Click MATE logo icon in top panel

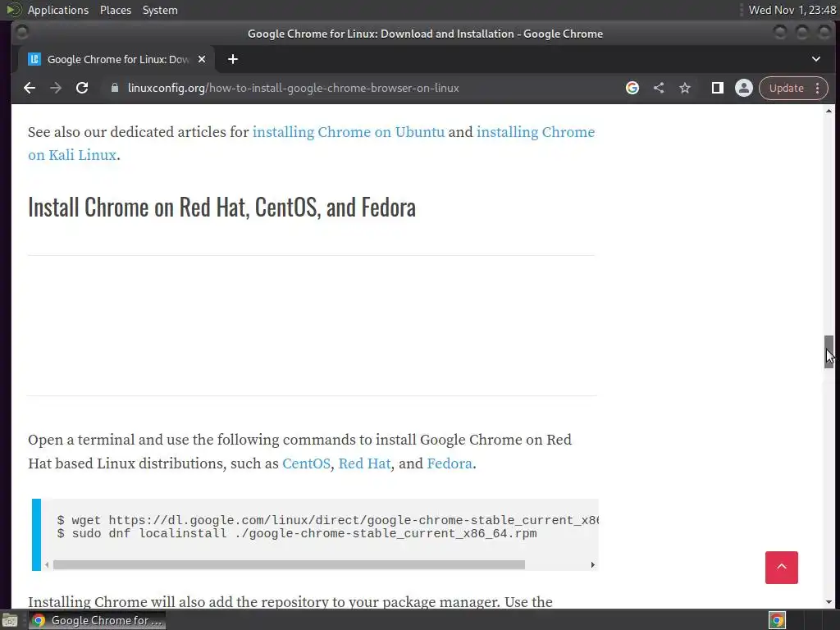click(x=13, y=10)
